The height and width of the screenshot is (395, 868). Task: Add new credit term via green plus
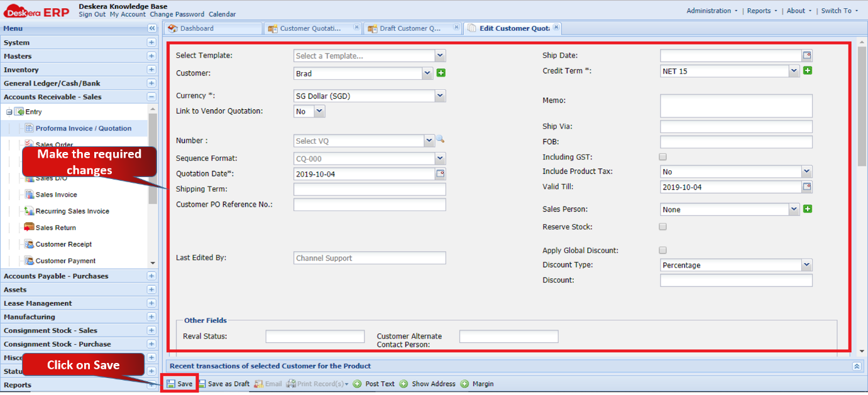[808, 70]
